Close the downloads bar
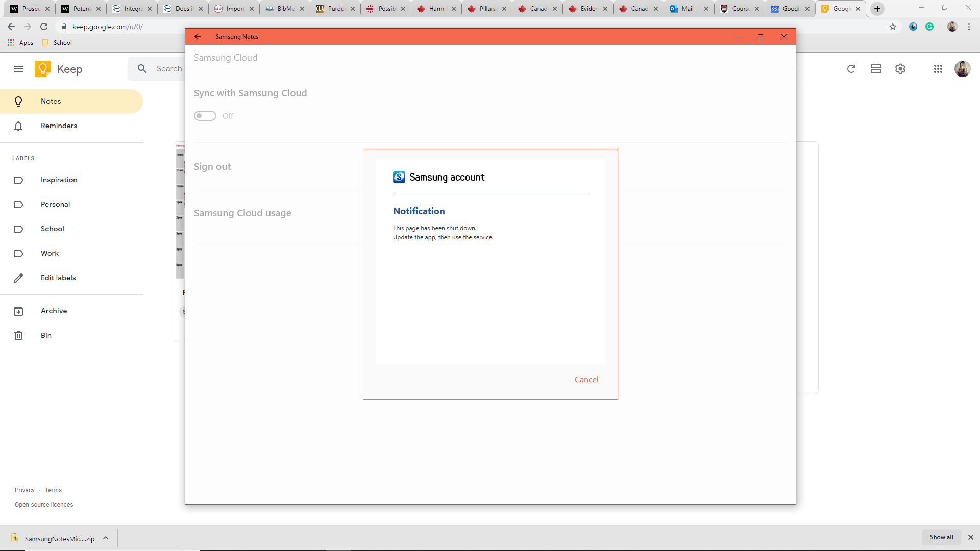The image size is (980, 551). 971,537
